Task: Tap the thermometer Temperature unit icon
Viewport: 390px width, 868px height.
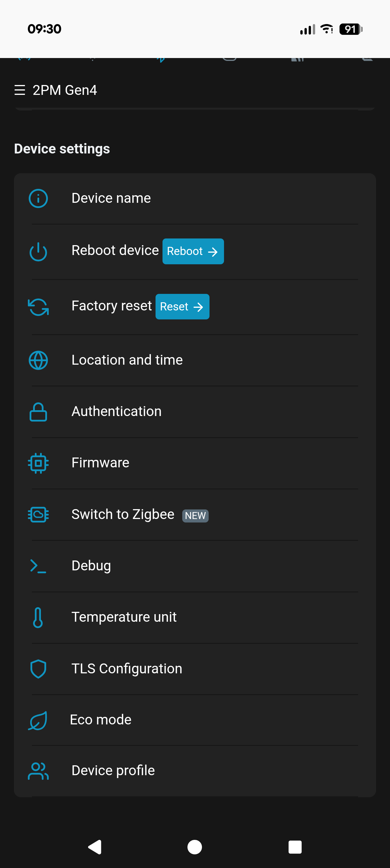Action: pos(38,617)
